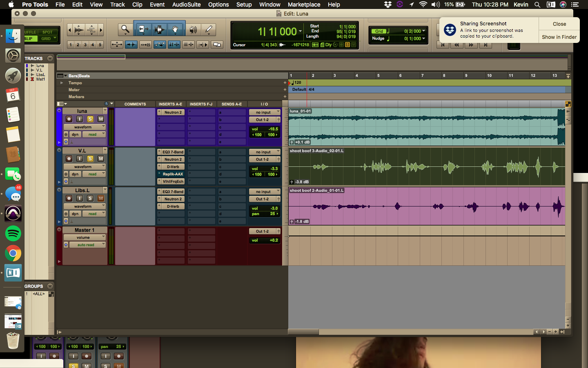Image resolution: width=588 pixels, height=368 pixels.
Task: Open Spotify from the Dock
Action: tap(13, 233)
